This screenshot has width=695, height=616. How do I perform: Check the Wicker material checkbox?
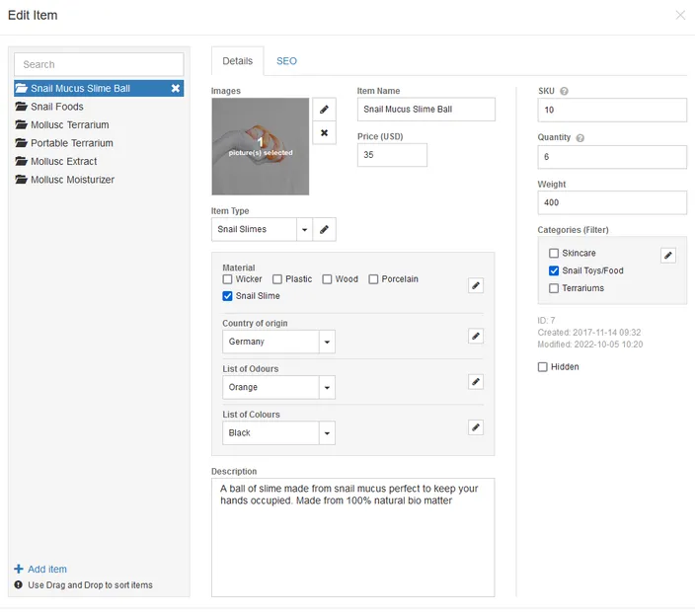(x=227, y=279)
